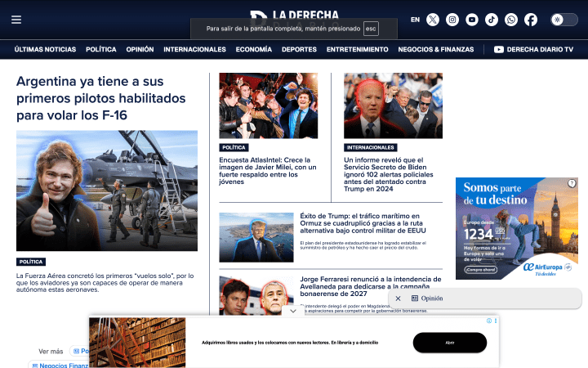
Task: Open the Facebook page icon
Action: (x=530, y=20)
